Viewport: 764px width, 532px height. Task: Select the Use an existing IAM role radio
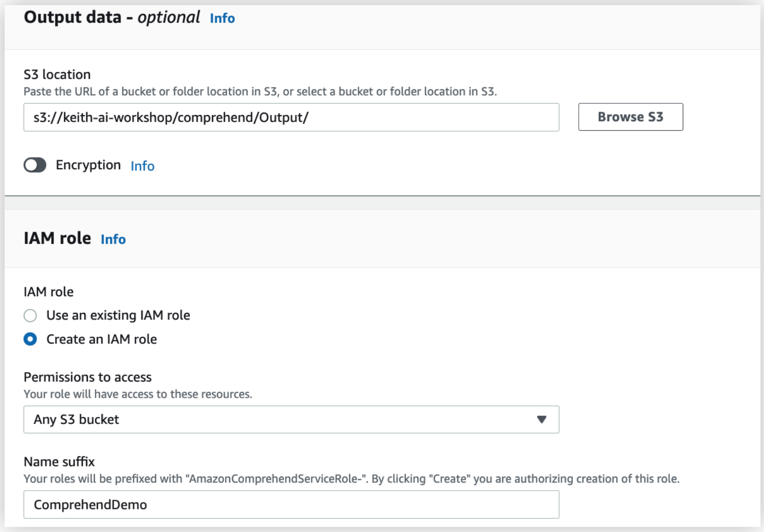click(x=30, y=315)
